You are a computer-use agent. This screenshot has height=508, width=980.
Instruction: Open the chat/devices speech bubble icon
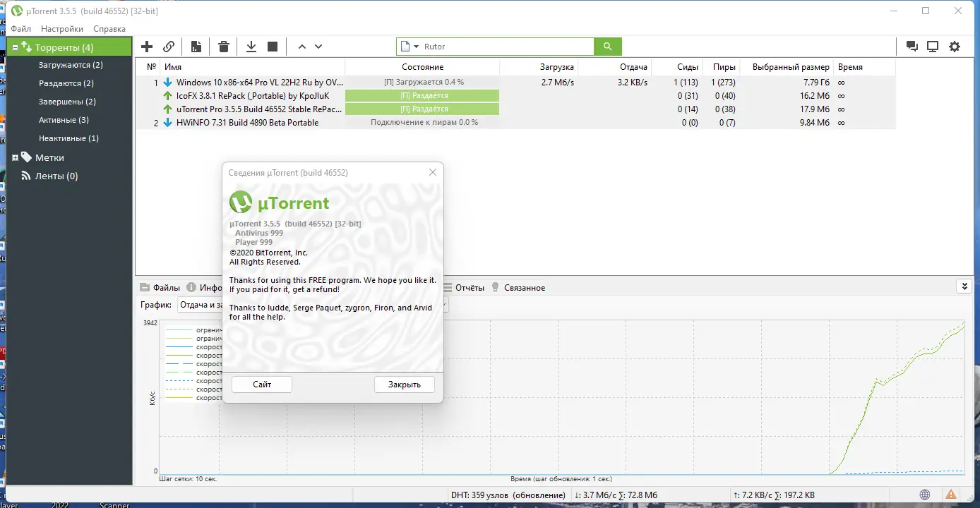912,46
